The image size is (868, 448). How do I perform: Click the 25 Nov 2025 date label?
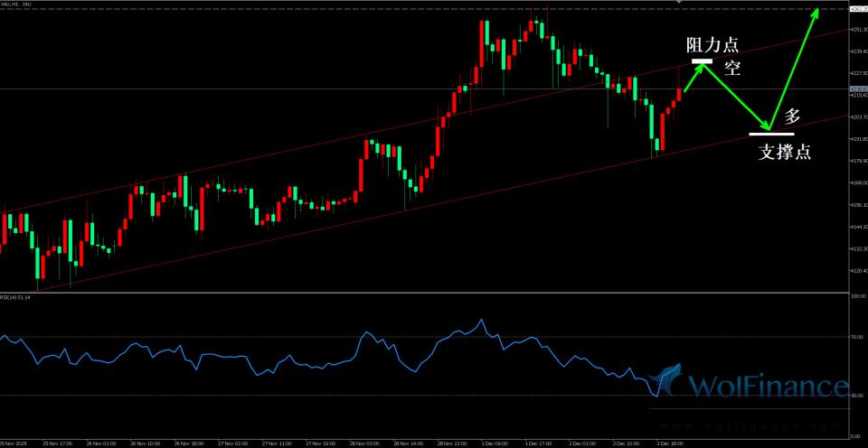tap(14, 443)
